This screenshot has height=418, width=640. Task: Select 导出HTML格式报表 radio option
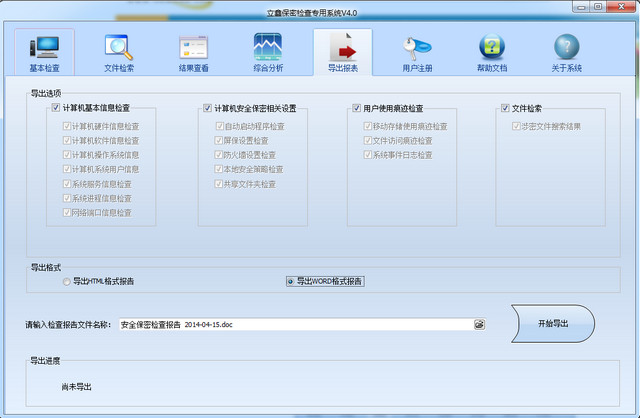point(67,282)
